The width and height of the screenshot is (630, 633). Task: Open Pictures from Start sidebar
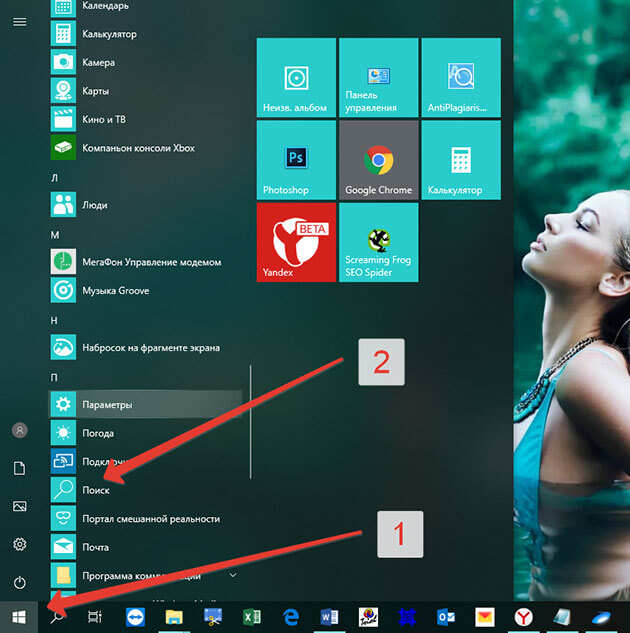pos(20,506)
